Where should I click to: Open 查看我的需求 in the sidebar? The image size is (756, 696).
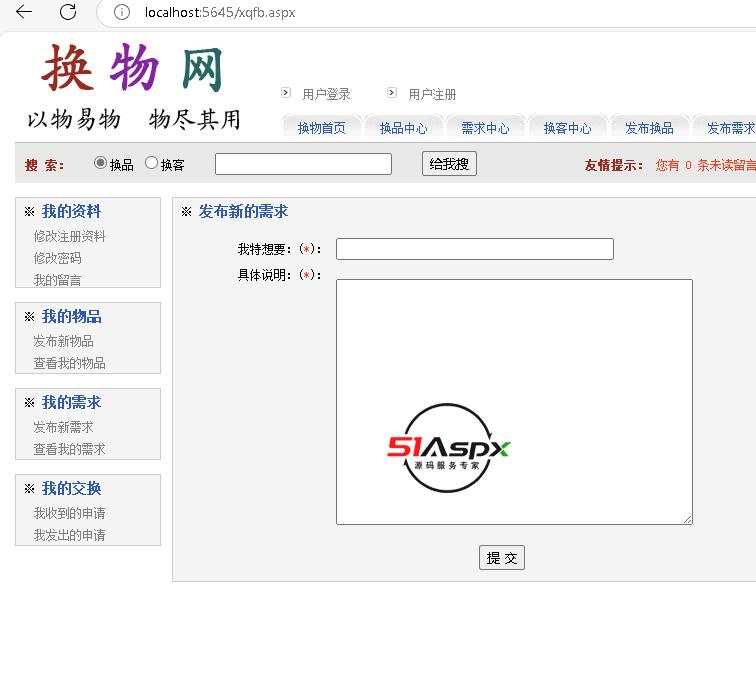(69, 449)
